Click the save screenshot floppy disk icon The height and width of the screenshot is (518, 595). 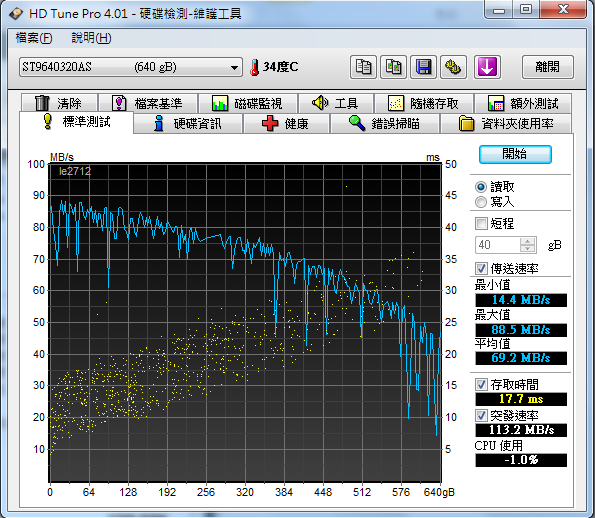pyautogui.click(x=423, y=67)
